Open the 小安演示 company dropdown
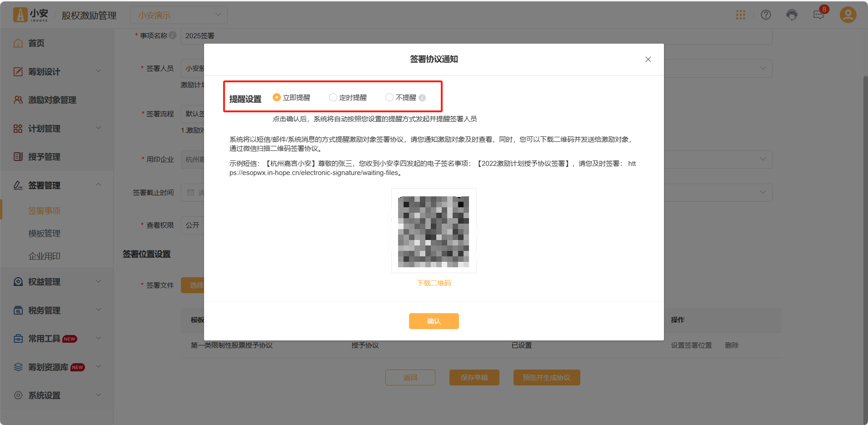The width and height of the screenshot is (868, 425). 179,15
